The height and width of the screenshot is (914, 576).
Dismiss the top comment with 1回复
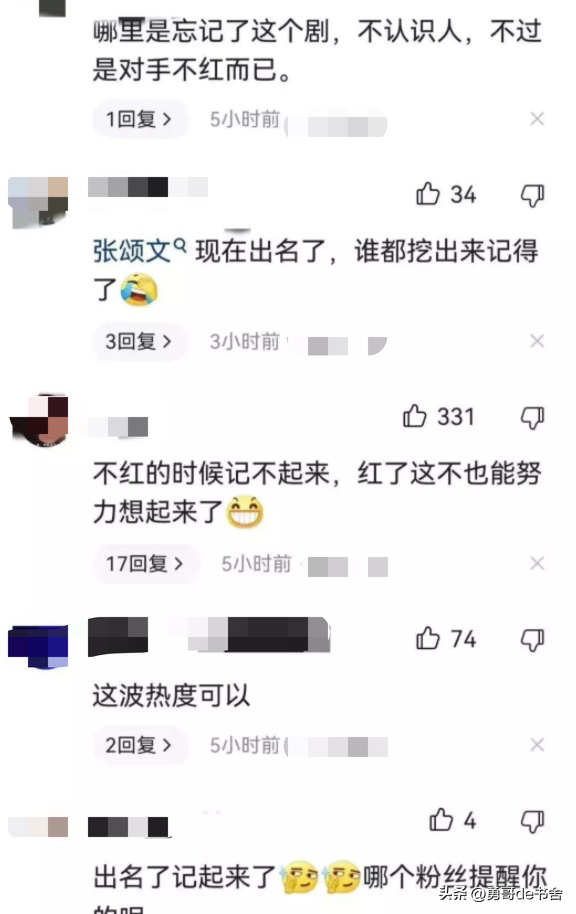coord(537,119)
